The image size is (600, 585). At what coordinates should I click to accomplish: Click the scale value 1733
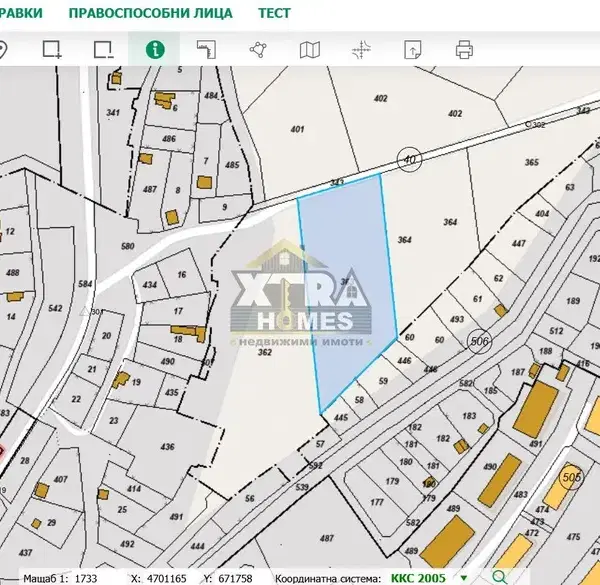(x=86, y=578)
